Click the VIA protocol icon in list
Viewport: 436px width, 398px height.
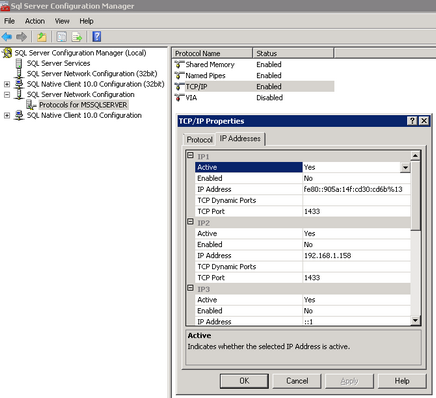(179, 98)
